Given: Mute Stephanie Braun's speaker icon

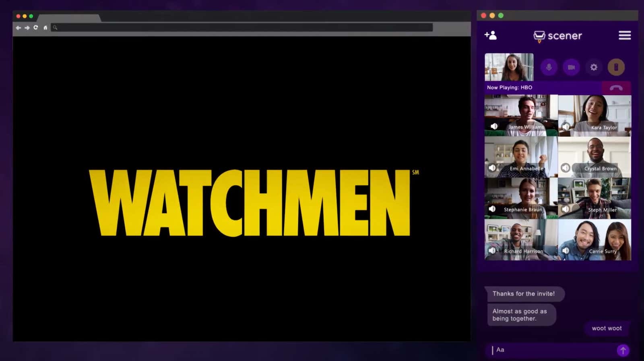Looking at the screenshot, I should (x=492, y=209).
